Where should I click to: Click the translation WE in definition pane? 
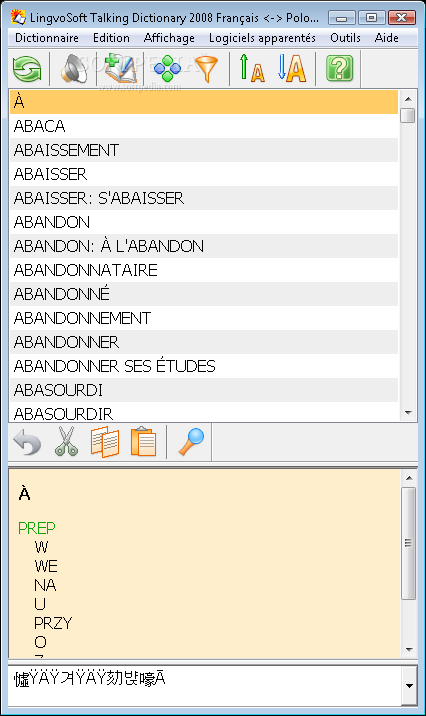click(x=46, y=566)
